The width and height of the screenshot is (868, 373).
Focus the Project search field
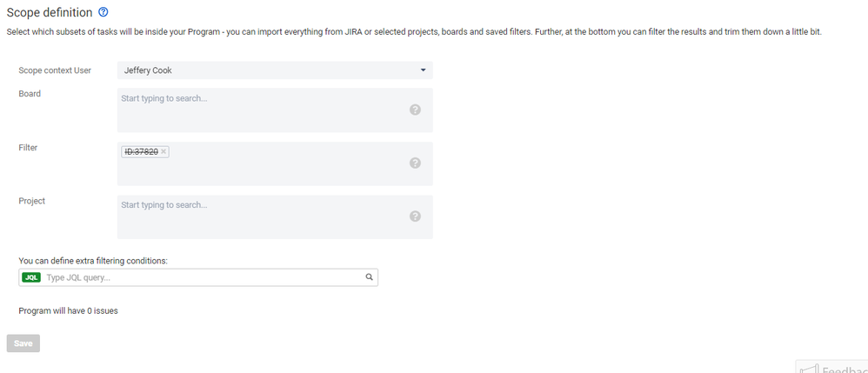click(275, 216)
